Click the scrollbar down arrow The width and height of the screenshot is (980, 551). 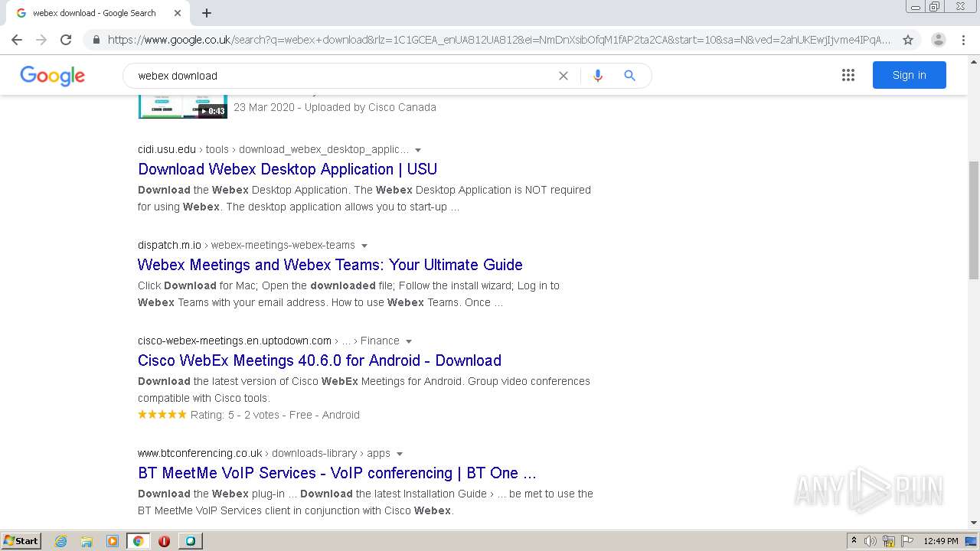point(974,523)
